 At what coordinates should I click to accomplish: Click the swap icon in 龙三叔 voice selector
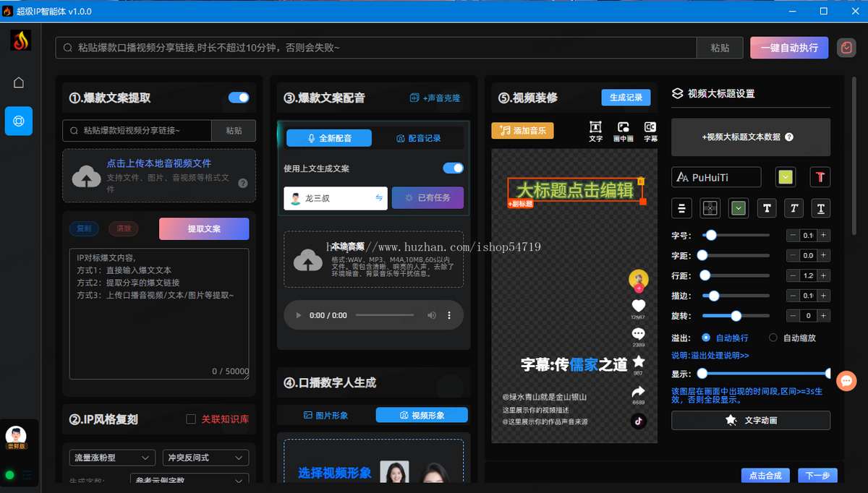379,198
